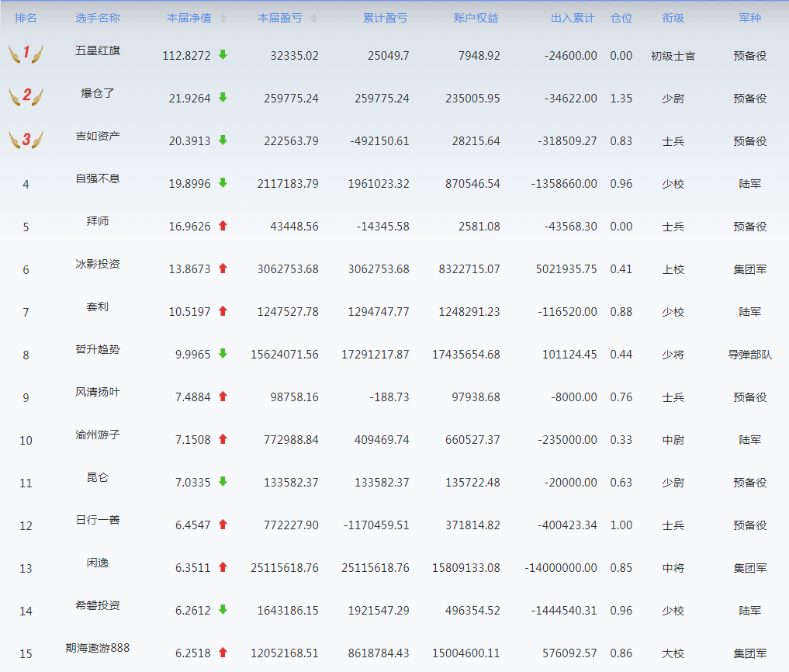Click the red up arrow beside 6.3511

click(x=223, y=567)
